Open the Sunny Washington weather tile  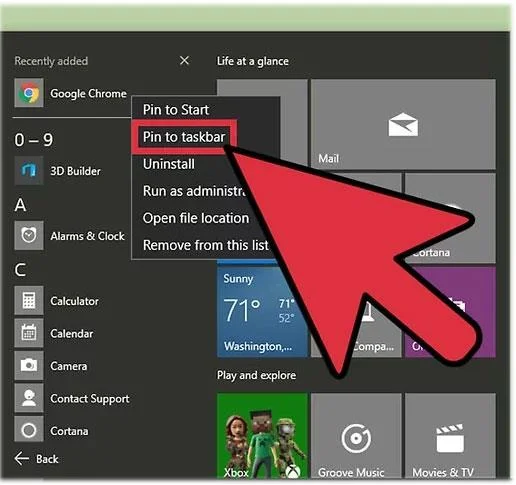pos(262,312)
